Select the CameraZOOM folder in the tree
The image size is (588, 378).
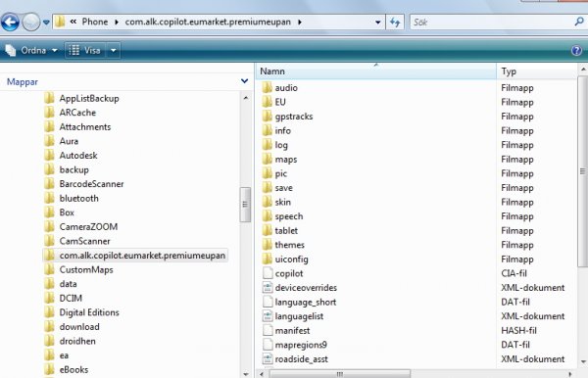[x=88, y=226]
